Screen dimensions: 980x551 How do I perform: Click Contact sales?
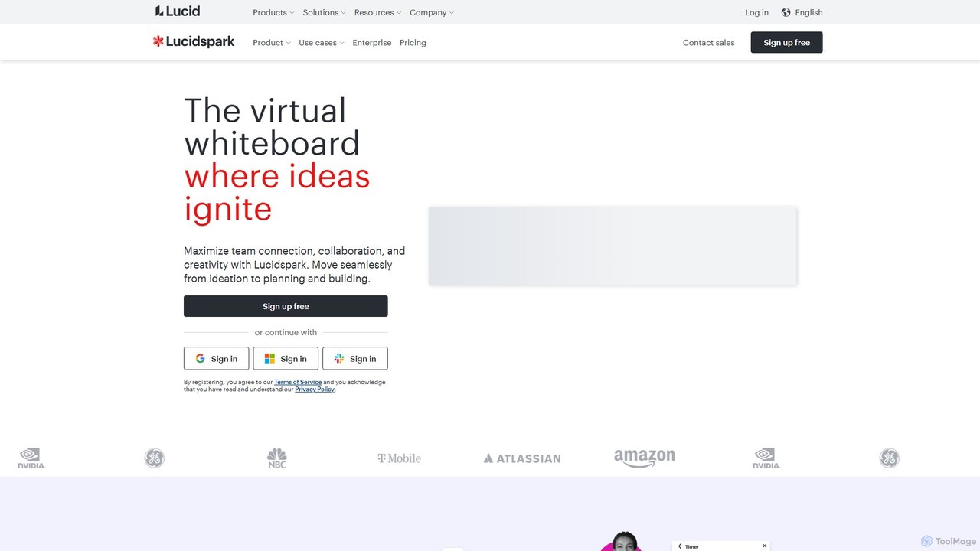708,43
